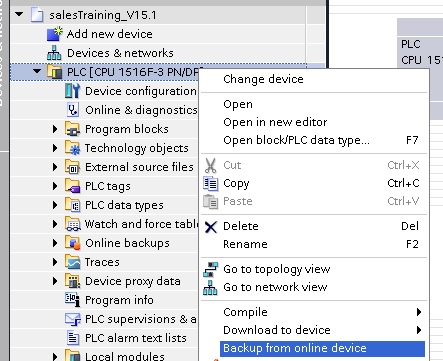
Task: Click the Watch and force tables icon
Action: click(72, 224)
